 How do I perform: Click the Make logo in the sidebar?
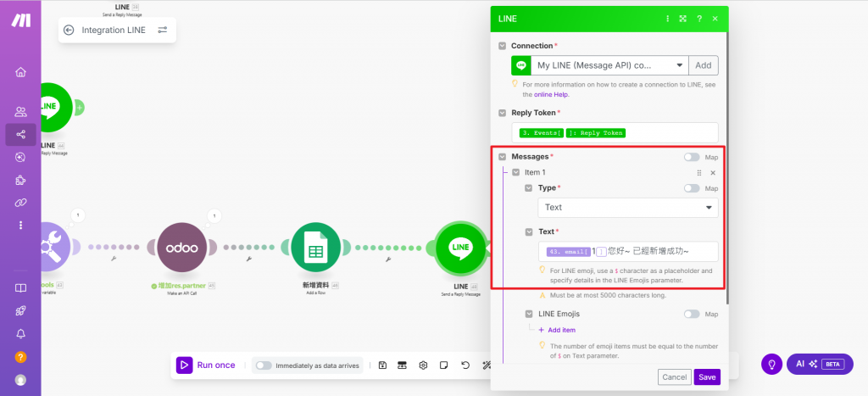click(21, 20)
